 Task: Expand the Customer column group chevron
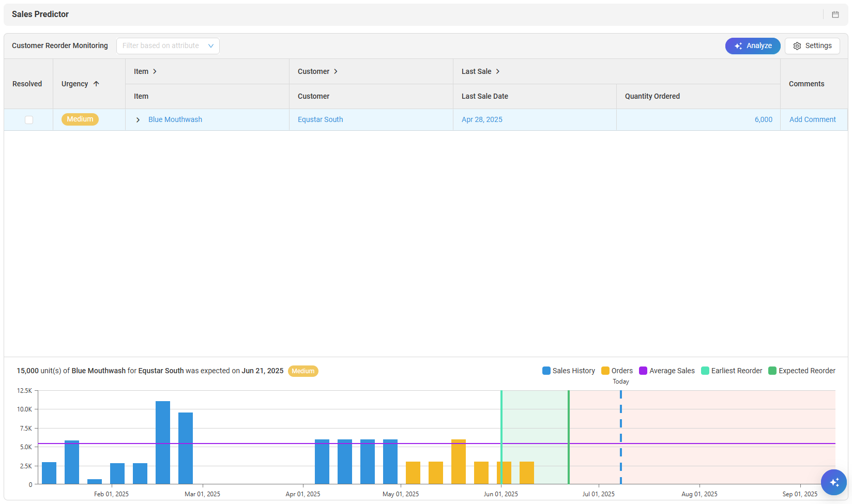coord(336,71)
